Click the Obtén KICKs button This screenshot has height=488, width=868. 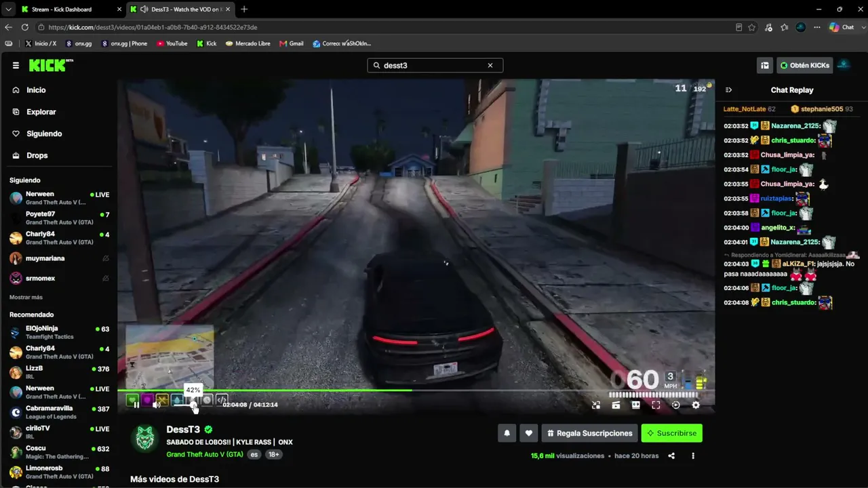[x=805, y=65]
